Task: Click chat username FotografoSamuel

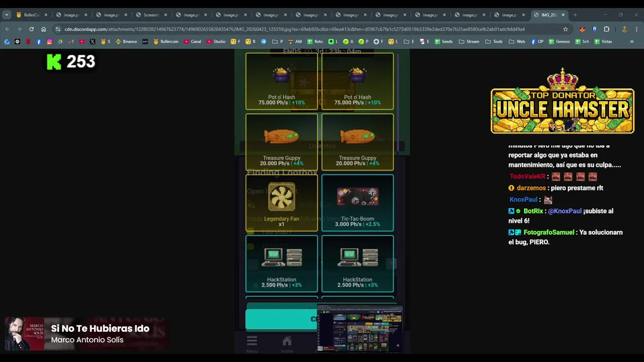Action: tap(548, 232)
